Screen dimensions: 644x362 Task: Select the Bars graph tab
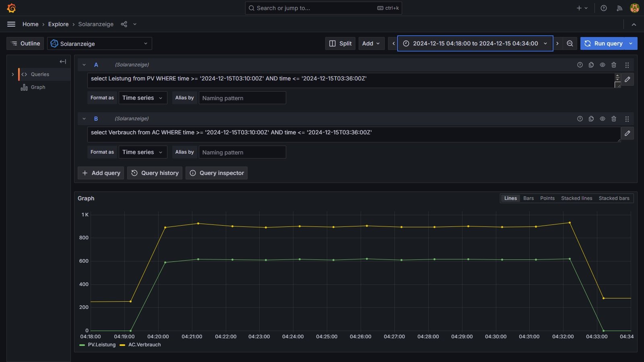point(528,198)
